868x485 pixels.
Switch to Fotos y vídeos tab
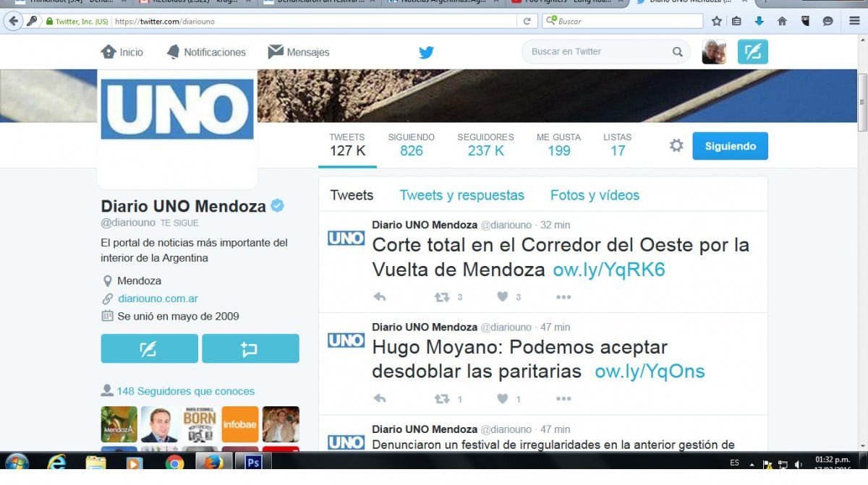pos(595,195)
